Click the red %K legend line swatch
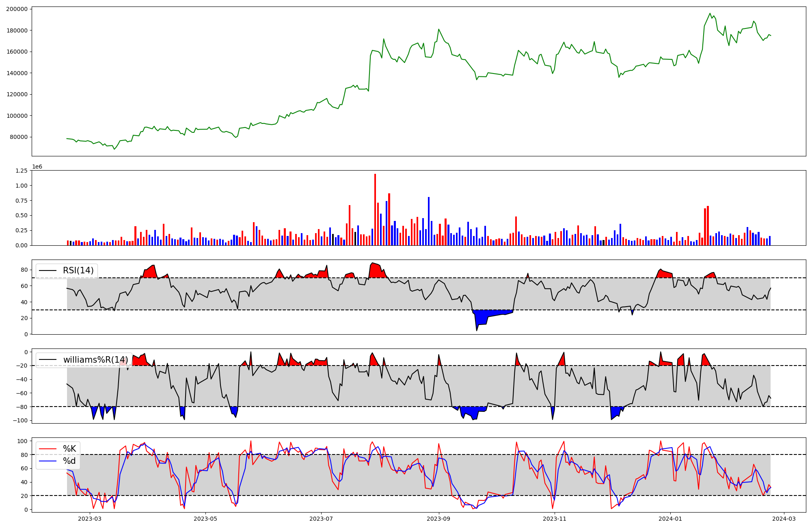The height and width of the screenshot is (528, 812). pyautogui.click(x=48, y=449)
